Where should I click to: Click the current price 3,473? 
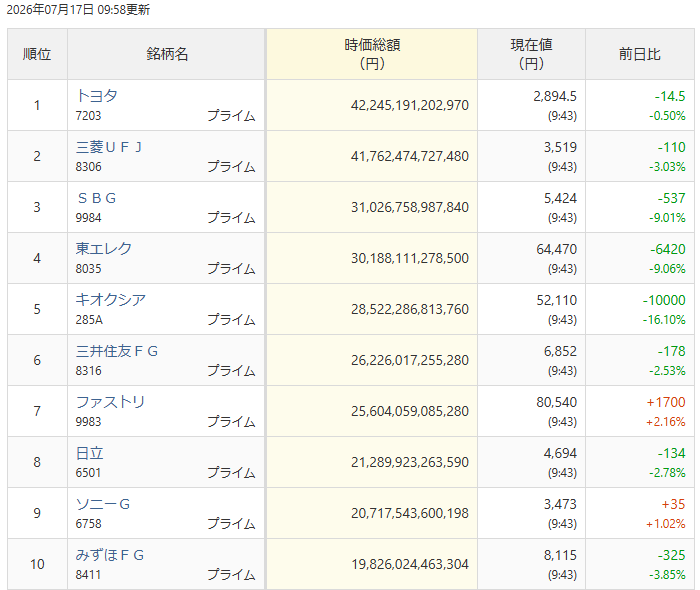pos(560,504)
